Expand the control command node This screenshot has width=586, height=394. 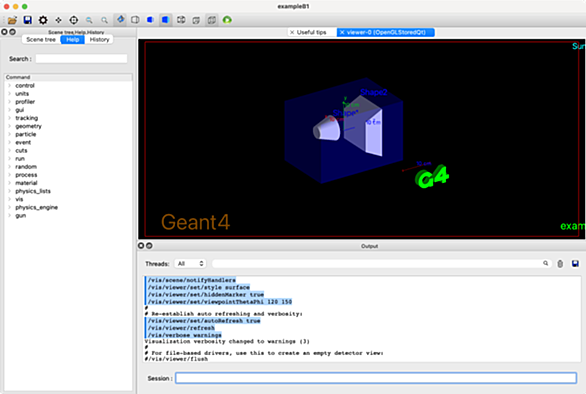click(9, 86)
